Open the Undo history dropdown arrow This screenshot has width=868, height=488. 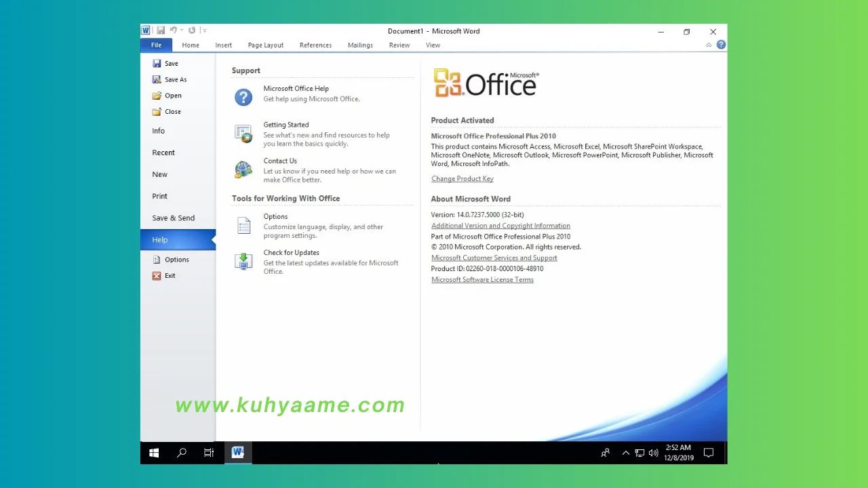182,30
